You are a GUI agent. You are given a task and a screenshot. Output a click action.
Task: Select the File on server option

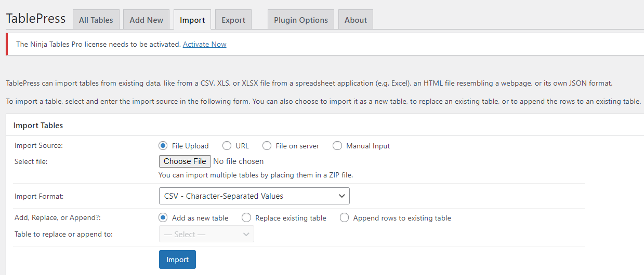(x=267, y=146)
